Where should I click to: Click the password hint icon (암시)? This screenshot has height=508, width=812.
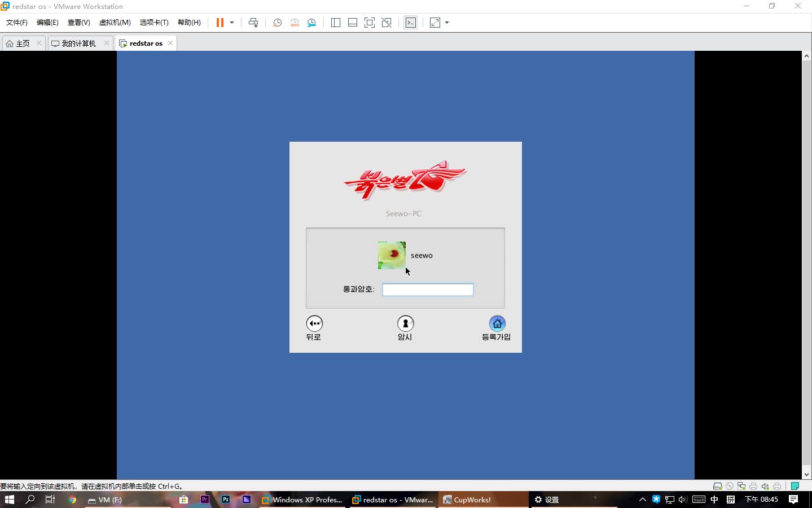tap(405, 323)
